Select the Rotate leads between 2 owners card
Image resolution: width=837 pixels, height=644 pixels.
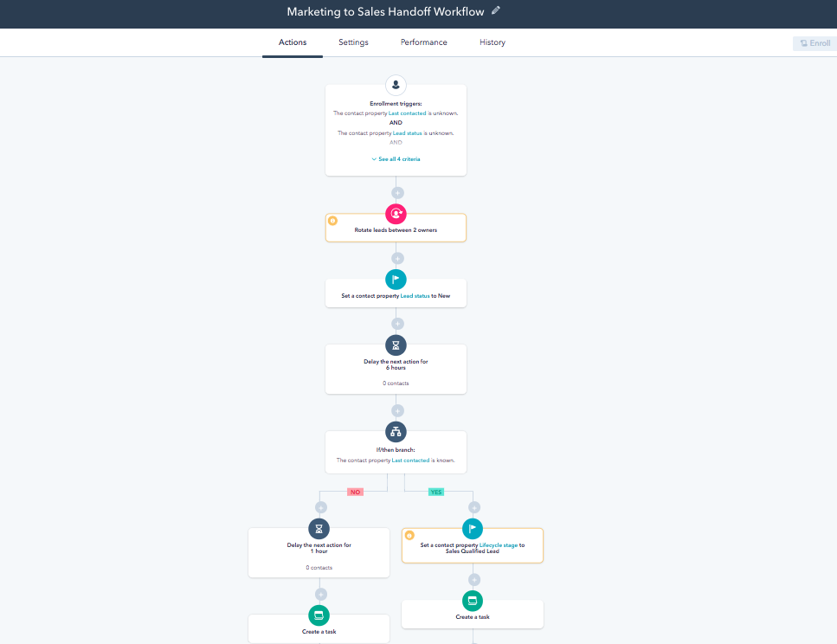(396, 230)
